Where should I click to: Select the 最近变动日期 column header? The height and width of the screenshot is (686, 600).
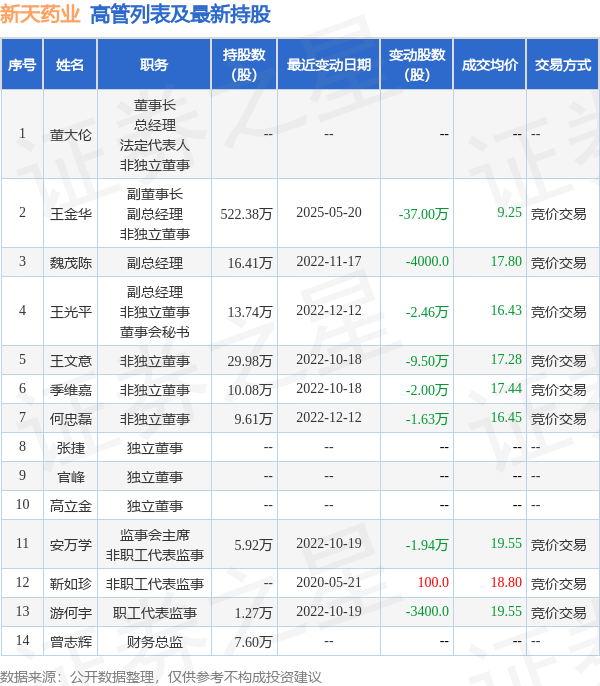coord(329,65)
